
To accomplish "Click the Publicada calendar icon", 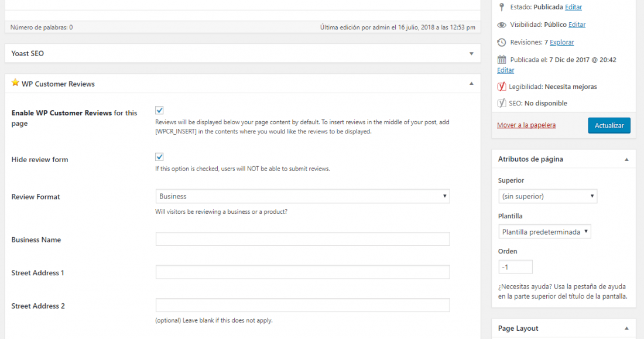I will [502, 60].
